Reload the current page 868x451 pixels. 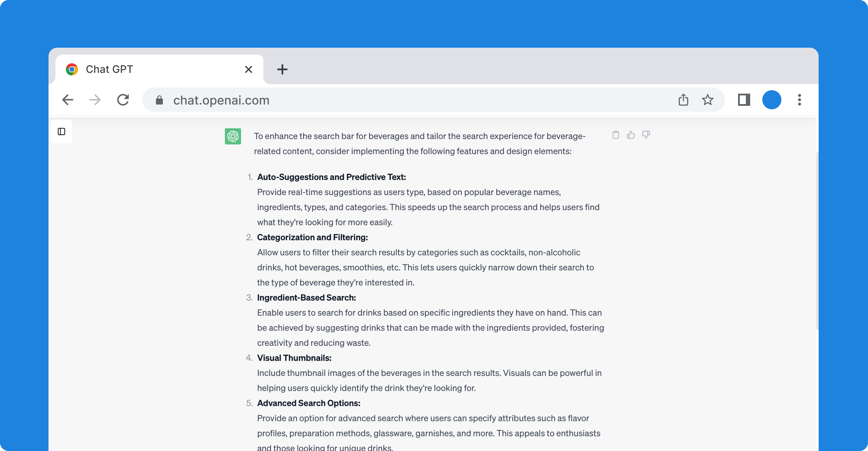coord(123,100)
